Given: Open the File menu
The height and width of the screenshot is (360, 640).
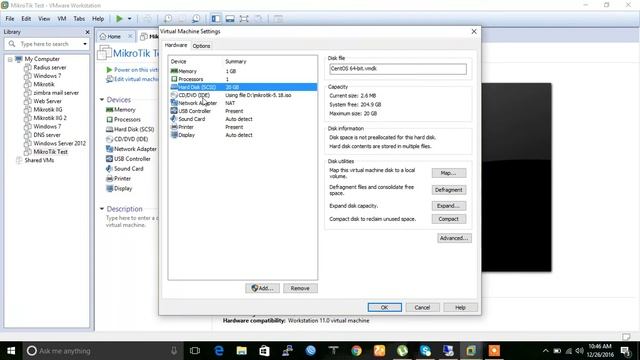Looking at the screenshot, I should pos(10,19).
